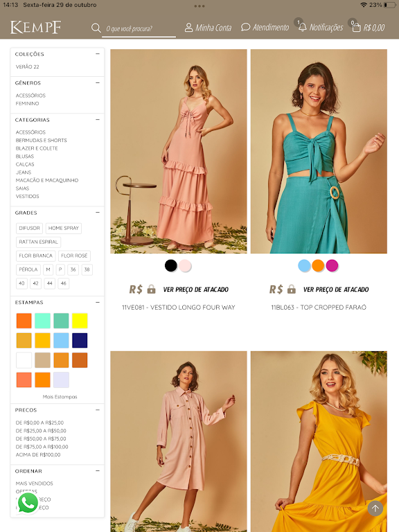Open the pink shirt dress product photo

179,441
